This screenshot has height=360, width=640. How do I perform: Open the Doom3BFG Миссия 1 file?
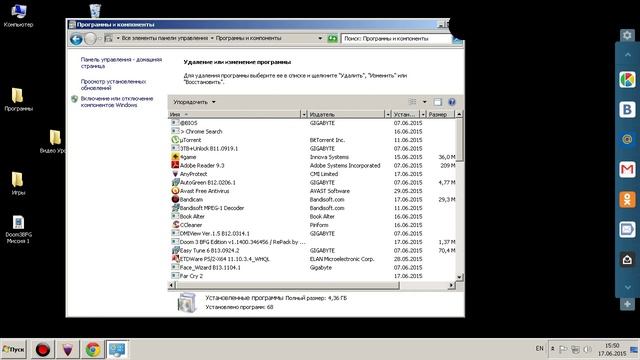pyautogui.click(x=18, y=230)
